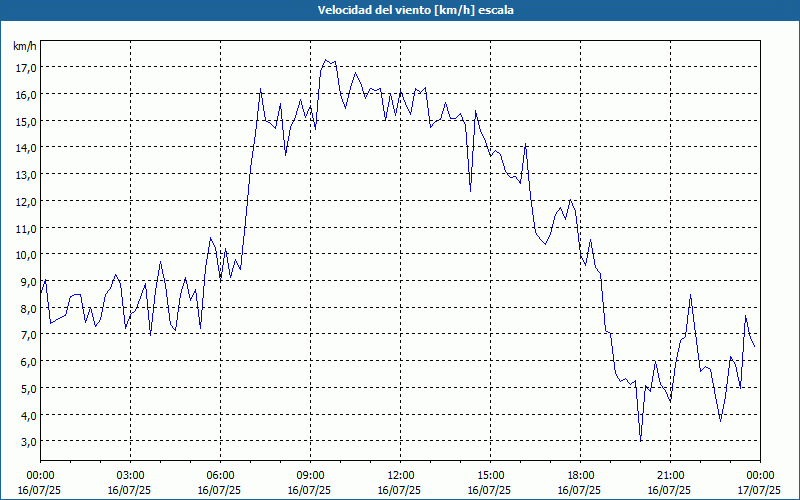Pick the "12:00" time axis label

pyautogui.click(x=400, y=475)
